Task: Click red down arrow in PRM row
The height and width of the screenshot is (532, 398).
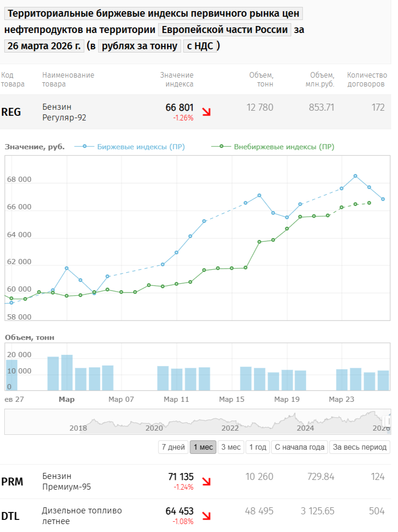Action: point(206,481)
